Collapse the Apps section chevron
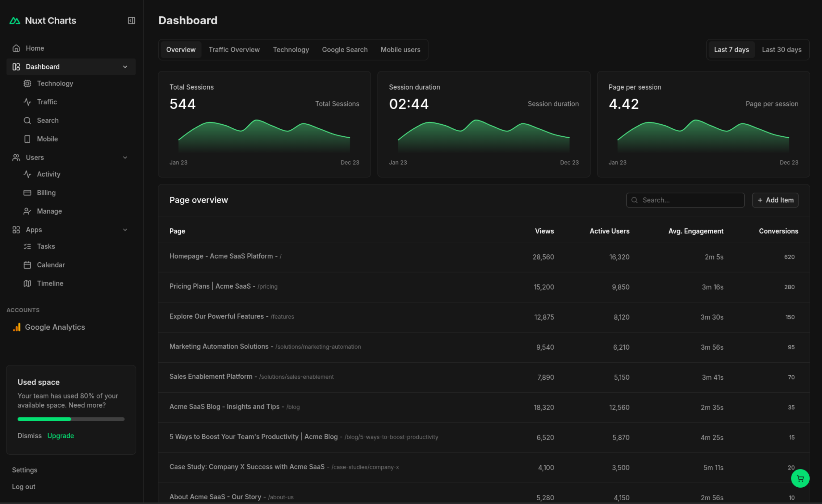This screenshot has height=504, width=822. pos(125,230)
